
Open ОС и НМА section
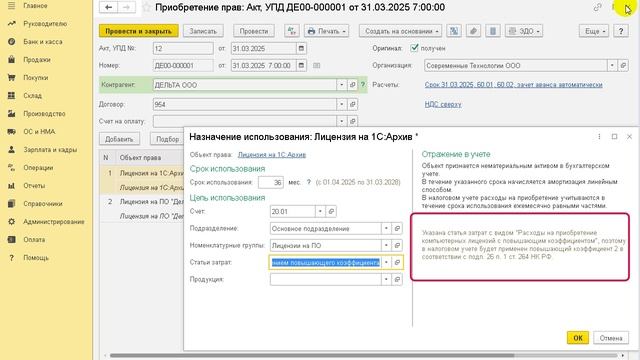pyautogui.click(x=39, y=131)
